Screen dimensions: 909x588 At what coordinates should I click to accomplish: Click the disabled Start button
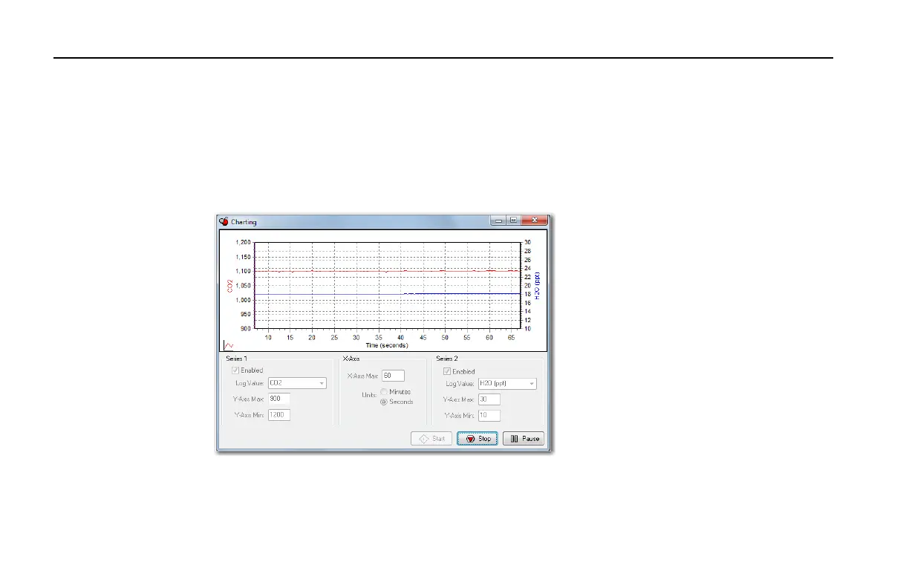click(431, 439)
